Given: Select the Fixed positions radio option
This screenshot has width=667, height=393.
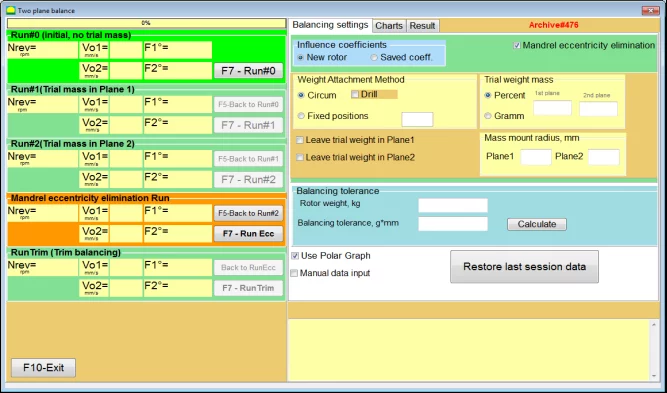Looking at the screenshot, I should 301,116.
